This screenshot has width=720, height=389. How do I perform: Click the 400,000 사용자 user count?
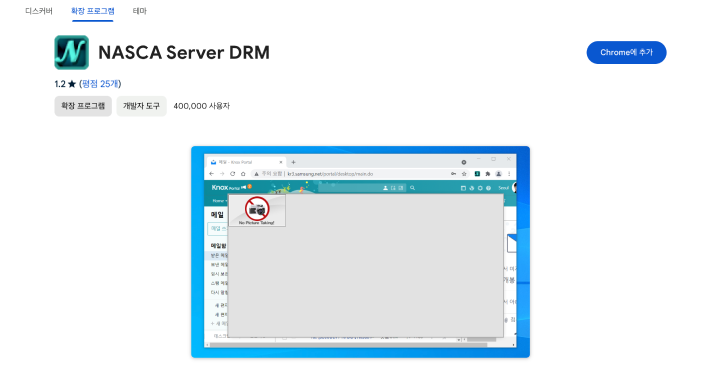[201, 106]
